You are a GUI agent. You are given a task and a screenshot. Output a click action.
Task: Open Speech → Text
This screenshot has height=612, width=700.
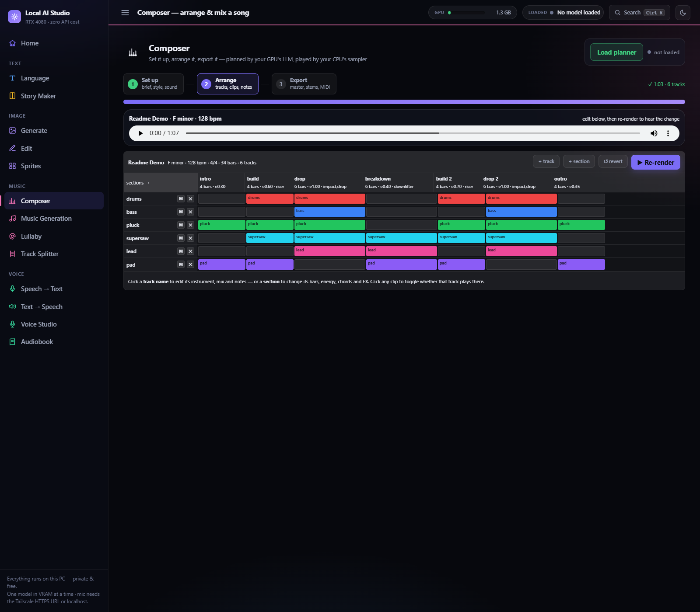(x=54, y=289)
